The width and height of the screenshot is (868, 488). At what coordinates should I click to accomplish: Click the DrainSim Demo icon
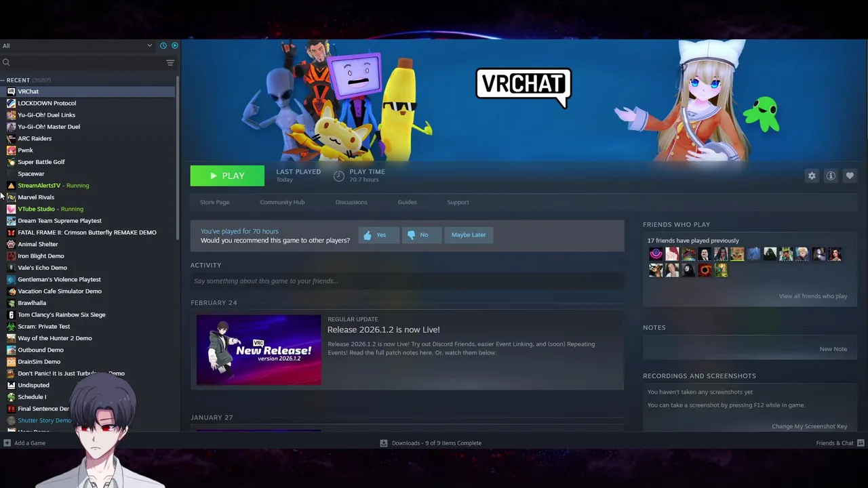(11, 362)
